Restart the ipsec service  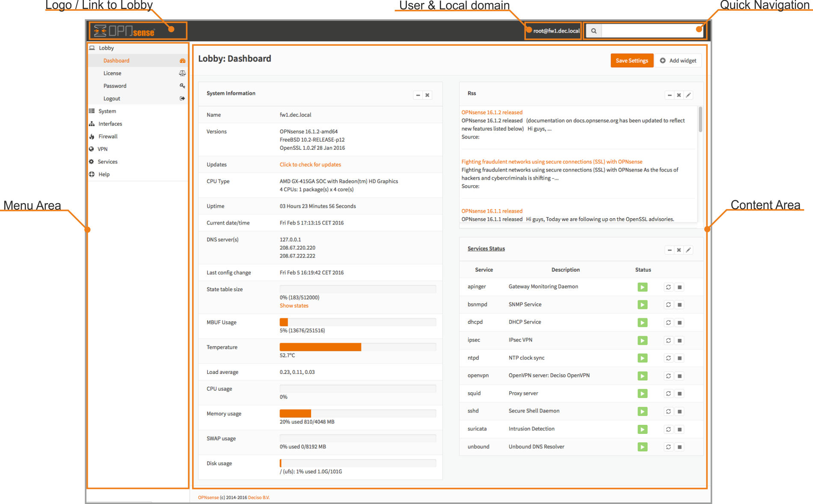tap(668, 341)
